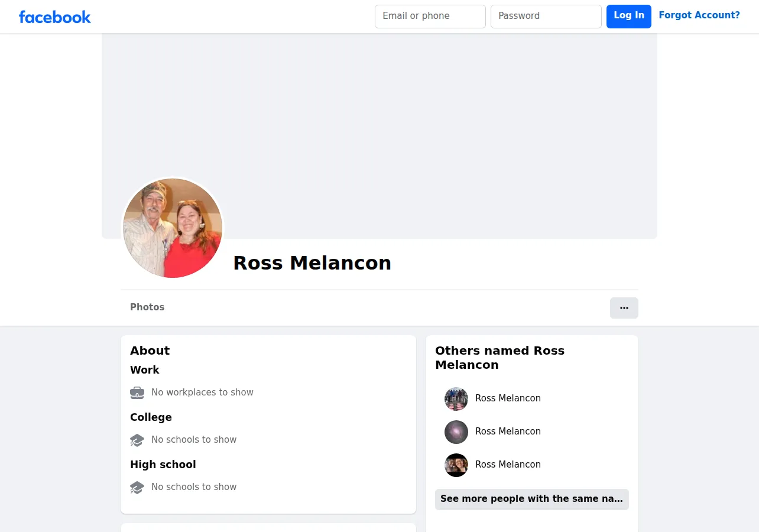Open second Ross Melancon name link
The image size is (759, 532).
(508, 432)
